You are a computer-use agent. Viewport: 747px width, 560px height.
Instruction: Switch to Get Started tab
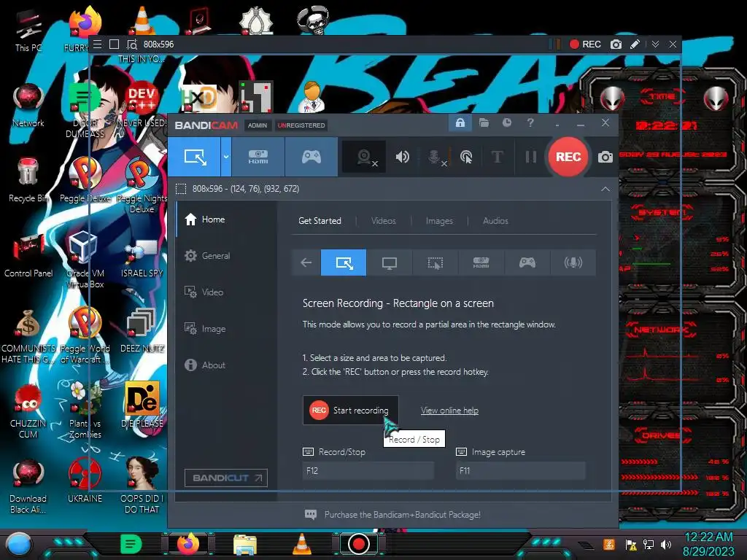[x=320, y=221]
